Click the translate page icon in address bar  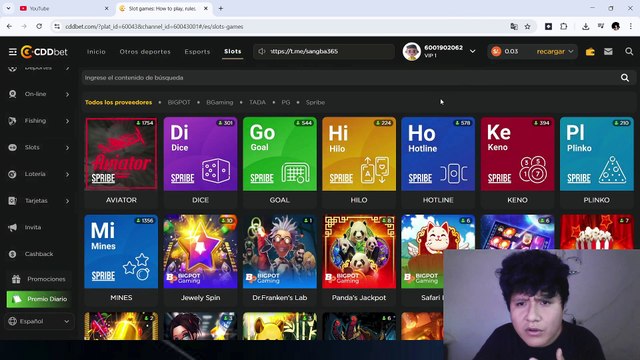(514, 27)
